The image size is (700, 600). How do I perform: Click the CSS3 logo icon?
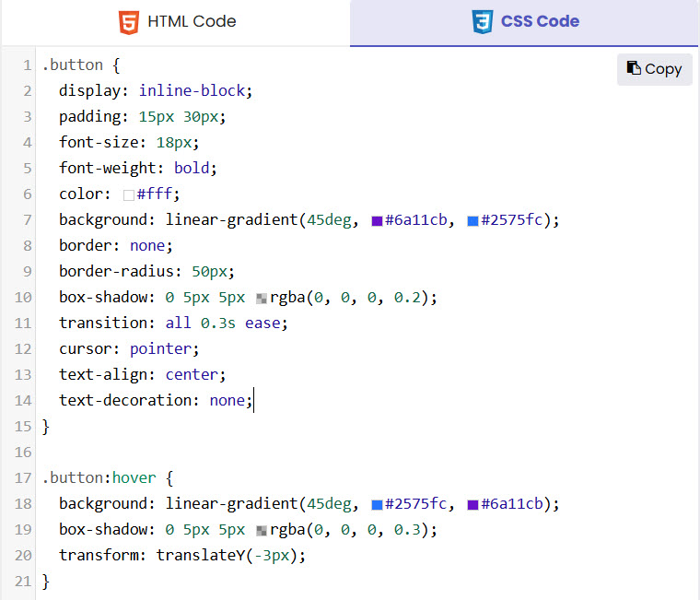point(483,22)
